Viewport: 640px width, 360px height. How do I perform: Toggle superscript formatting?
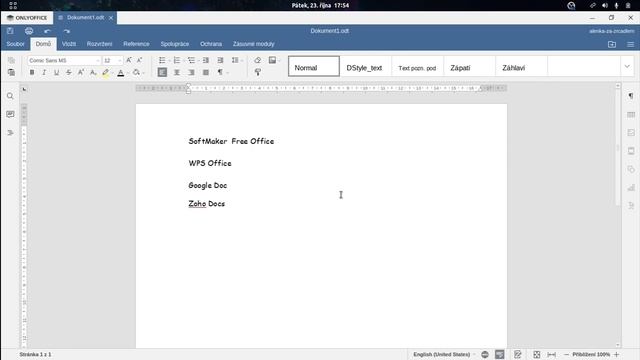click(x=81, y=72)
